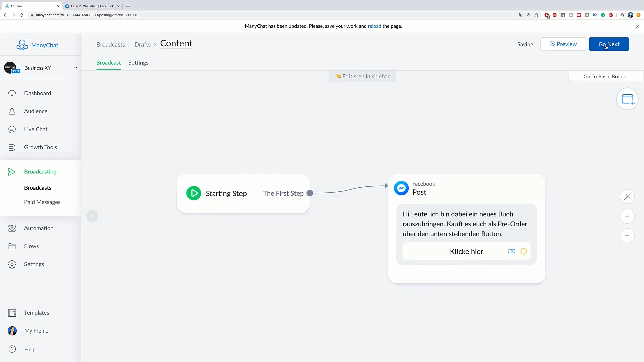Click the Flows folder icon
644x362 pixels.
(12, 246)
